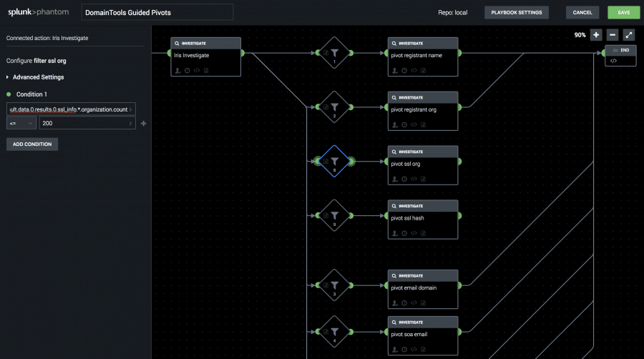
Task: Click clock icon on pivot registrant name
Action: tap(404, 71)
